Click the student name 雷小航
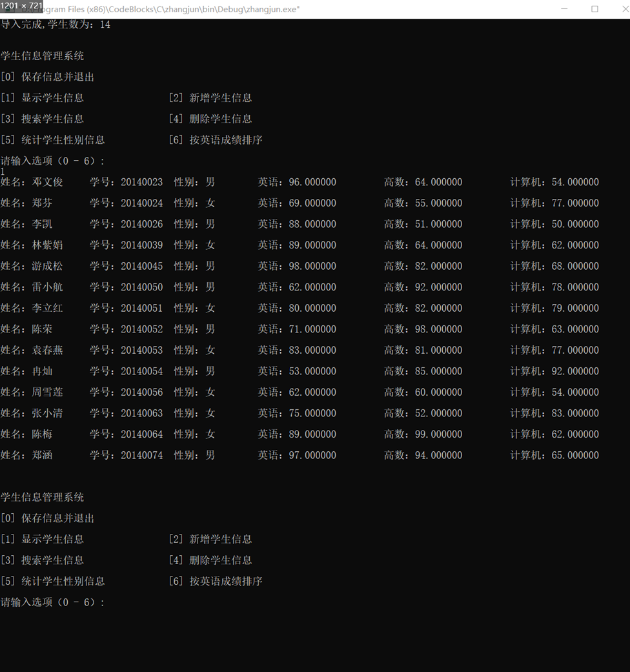Viewport: 630px width, 672px height. [x=47, y=287]
